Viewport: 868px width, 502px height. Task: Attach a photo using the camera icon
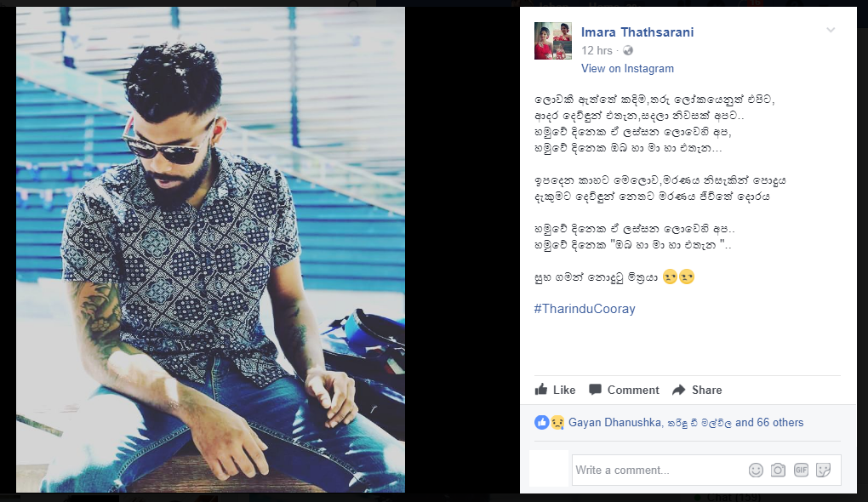778,470
